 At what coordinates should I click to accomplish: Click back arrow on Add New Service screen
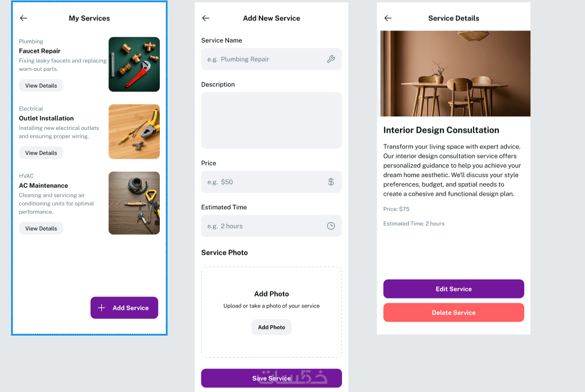click(206, 18)
